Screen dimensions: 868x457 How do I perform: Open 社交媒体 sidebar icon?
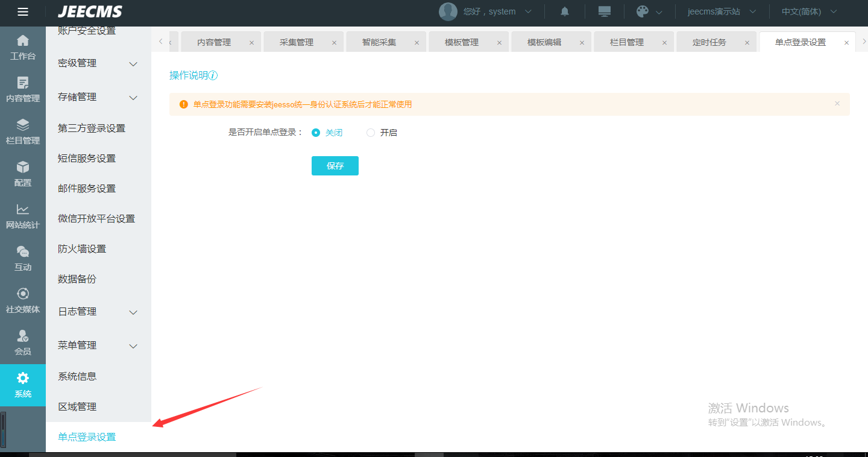tap(23, 300)
